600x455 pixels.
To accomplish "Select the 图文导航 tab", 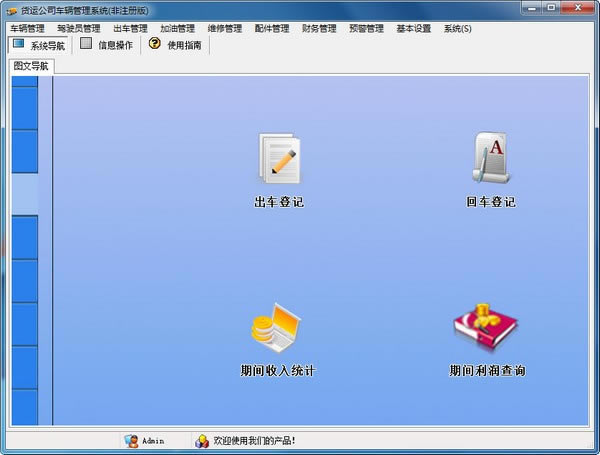I will (31, 66).
